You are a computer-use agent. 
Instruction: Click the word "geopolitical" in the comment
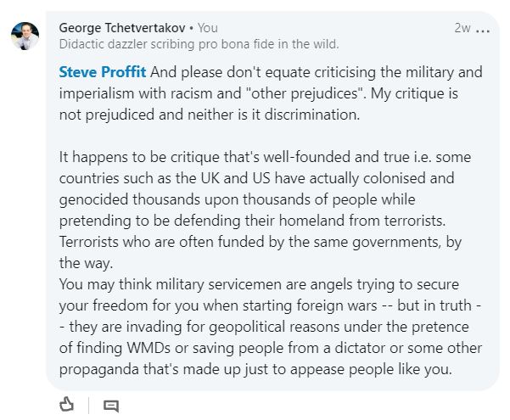[x=247, y=327]
